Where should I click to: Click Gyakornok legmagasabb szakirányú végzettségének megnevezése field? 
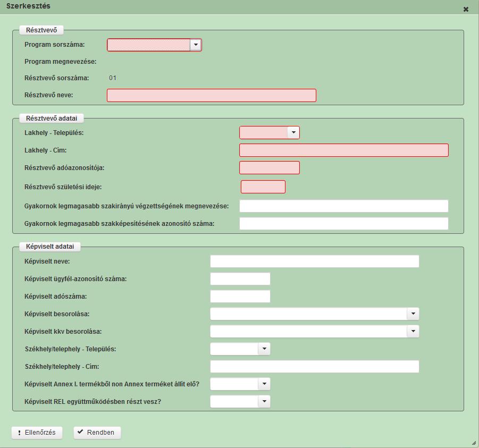(343, 206)
